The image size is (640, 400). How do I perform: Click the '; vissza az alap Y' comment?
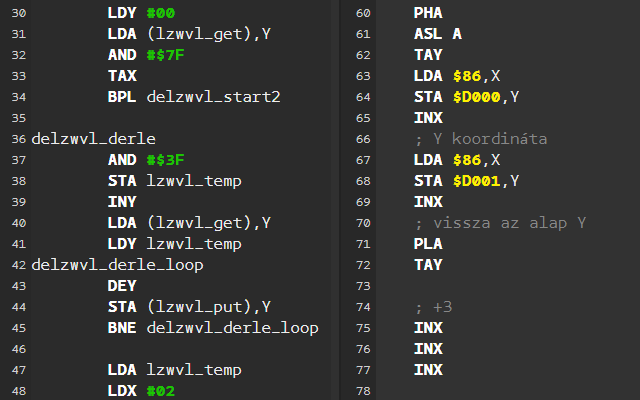499,223
